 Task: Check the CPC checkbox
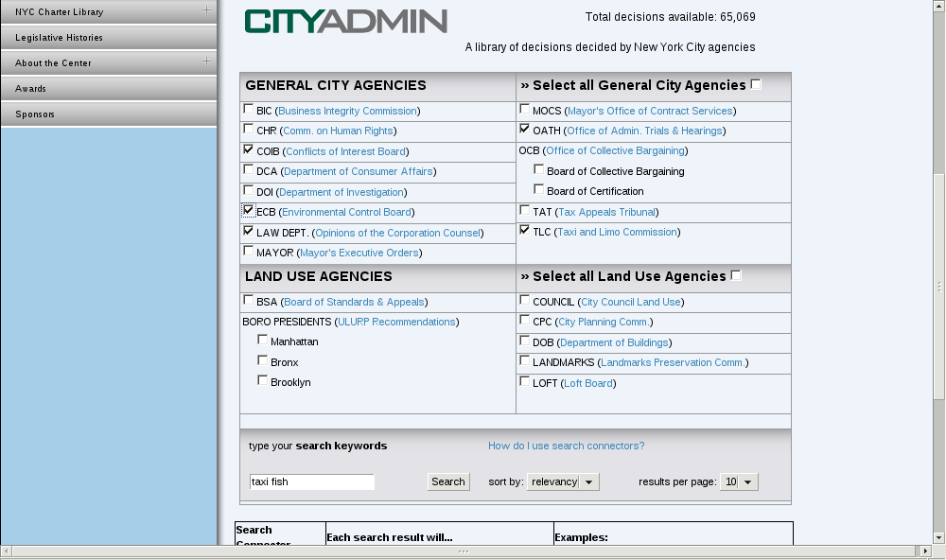[524, 320]
